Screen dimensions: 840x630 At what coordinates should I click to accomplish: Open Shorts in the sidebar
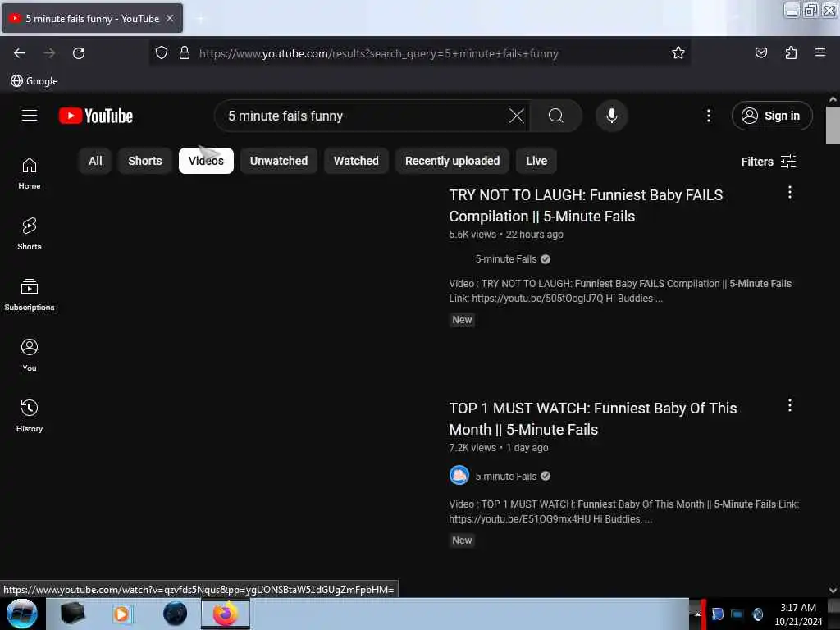30,234
